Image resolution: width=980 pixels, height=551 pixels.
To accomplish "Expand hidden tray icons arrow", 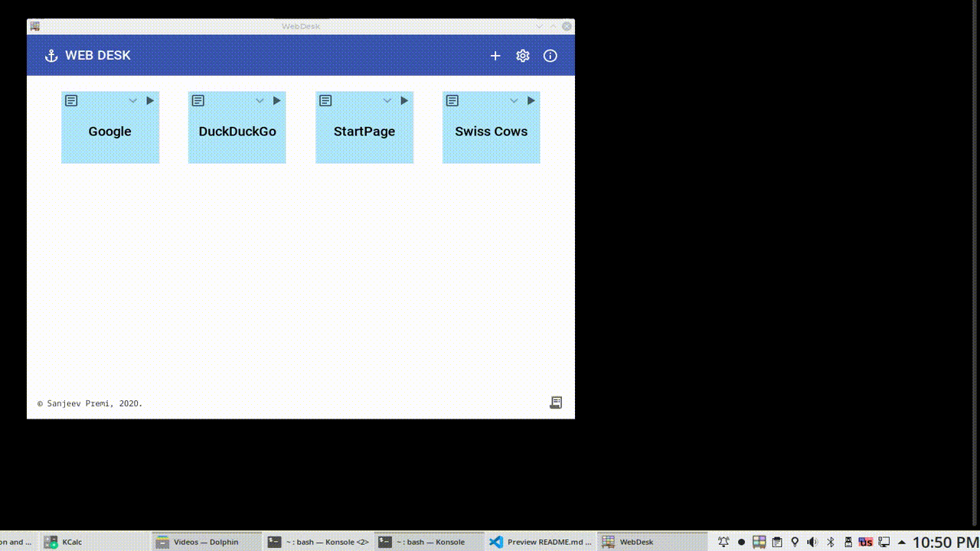I will tap(902, 542).
